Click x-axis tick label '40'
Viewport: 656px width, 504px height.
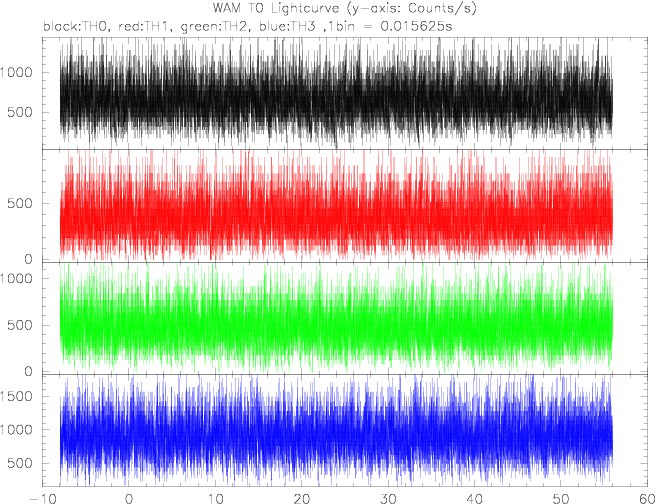[474, 498]
